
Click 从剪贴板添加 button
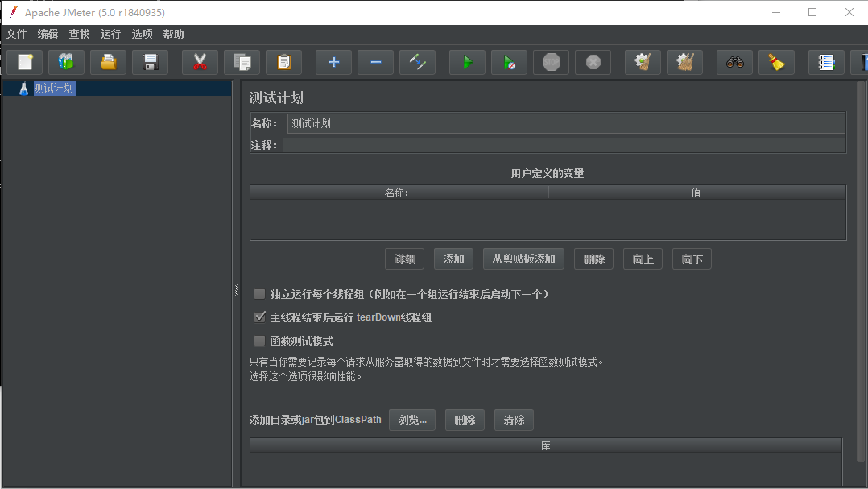(523, 259)
